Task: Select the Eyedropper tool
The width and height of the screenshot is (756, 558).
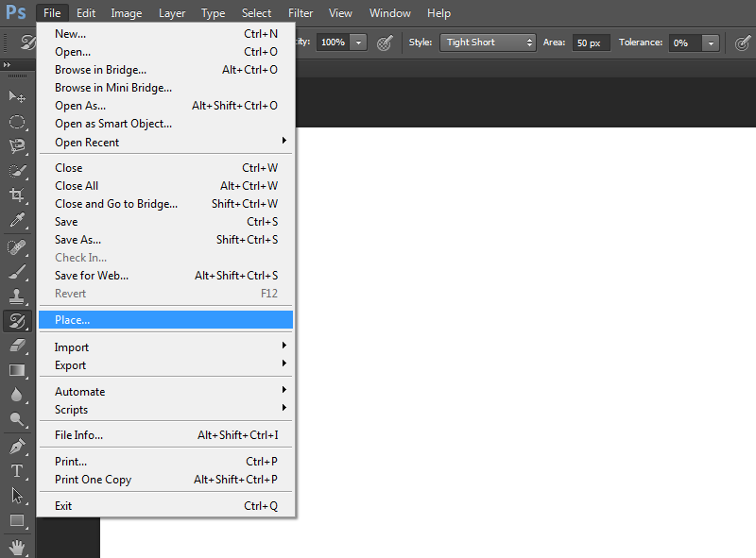Action: coord(17,220)
